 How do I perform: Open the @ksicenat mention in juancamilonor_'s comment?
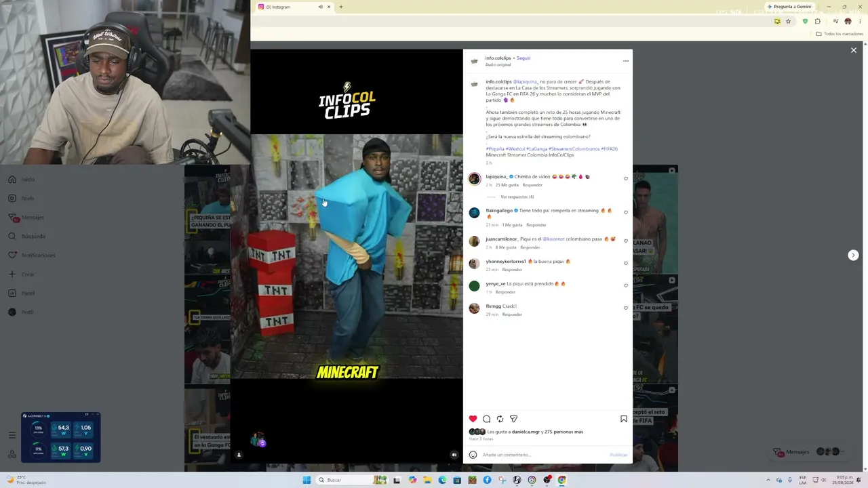[x=553, y=239]
